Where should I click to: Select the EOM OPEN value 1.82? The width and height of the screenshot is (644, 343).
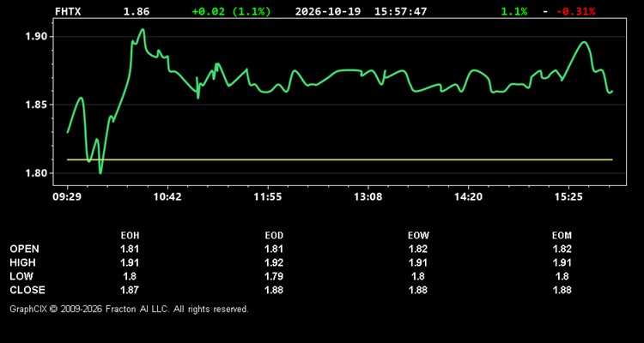[562, 249]
